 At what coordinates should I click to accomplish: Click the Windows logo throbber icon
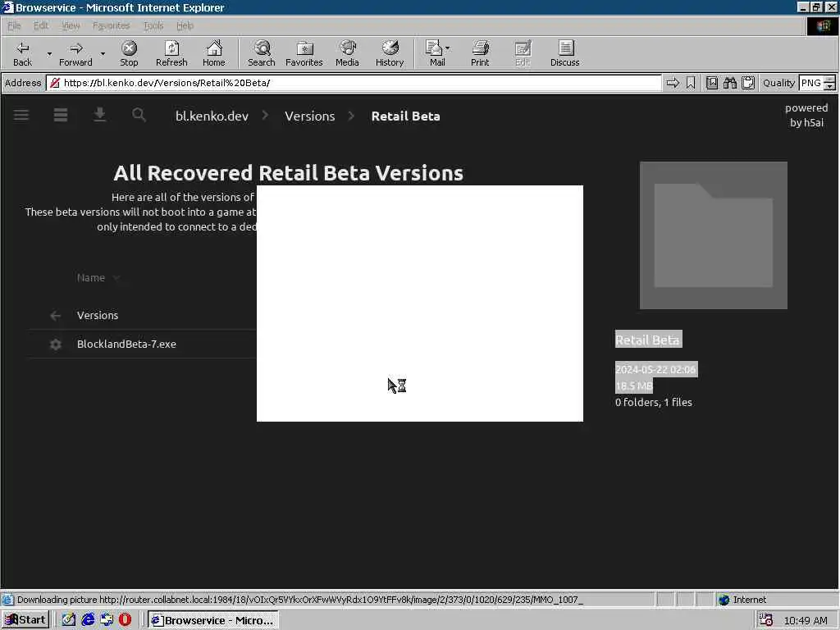coord(822,25)
